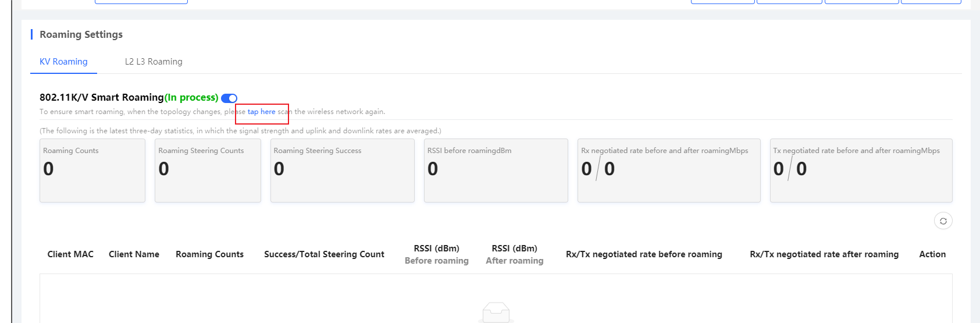
Task: Click the Action column header
Action: pos(932,254)
